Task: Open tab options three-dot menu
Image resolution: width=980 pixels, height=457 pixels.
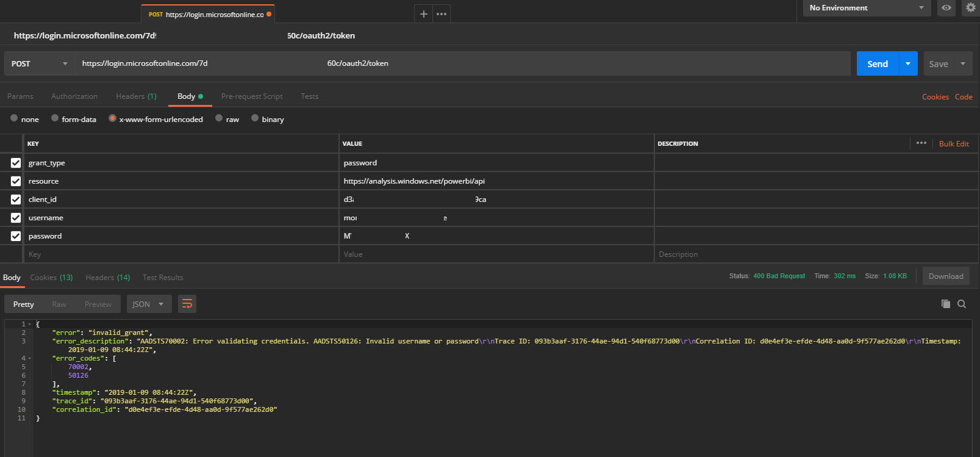Action: click(442, 14)
